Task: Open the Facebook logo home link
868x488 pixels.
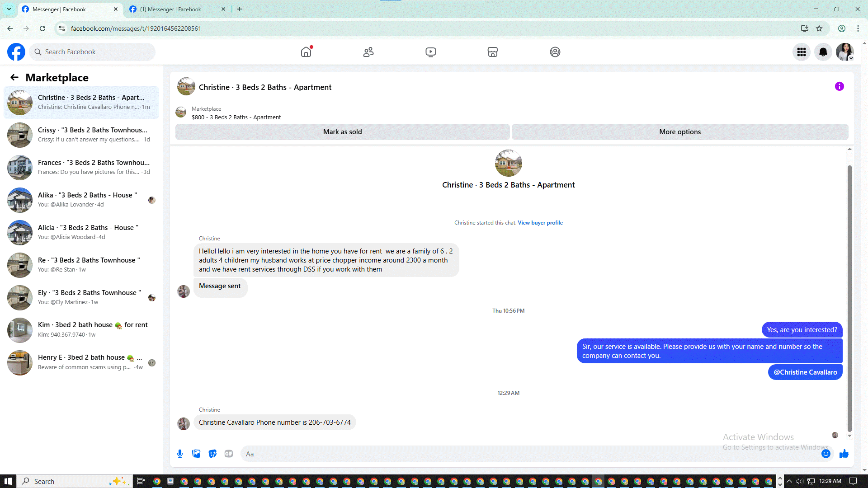Action: (x=16, y=52)
